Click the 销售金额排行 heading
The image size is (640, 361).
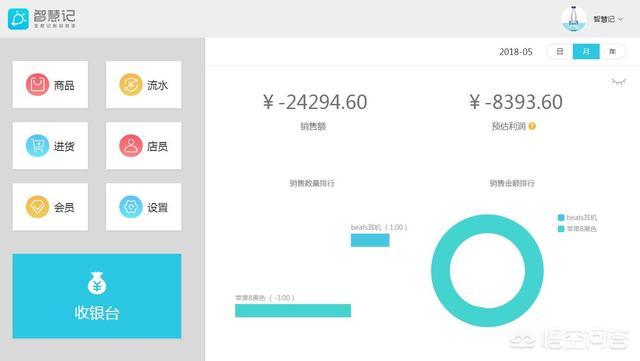[512, 183]
